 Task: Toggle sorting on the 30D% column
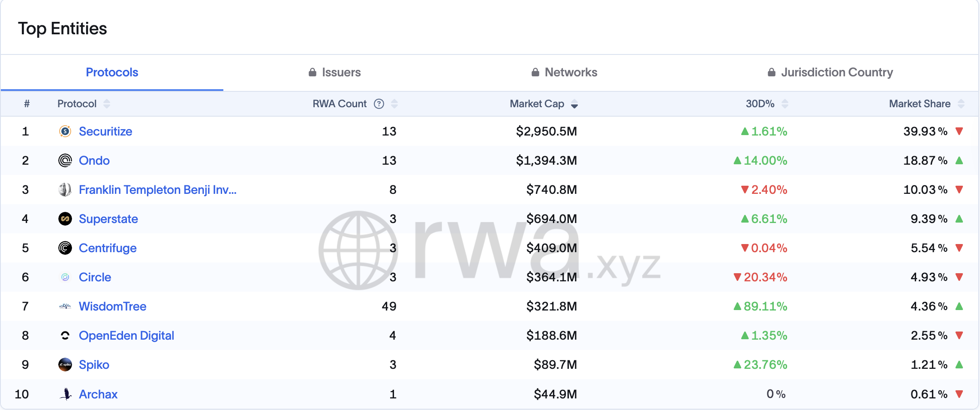point(785,103)
